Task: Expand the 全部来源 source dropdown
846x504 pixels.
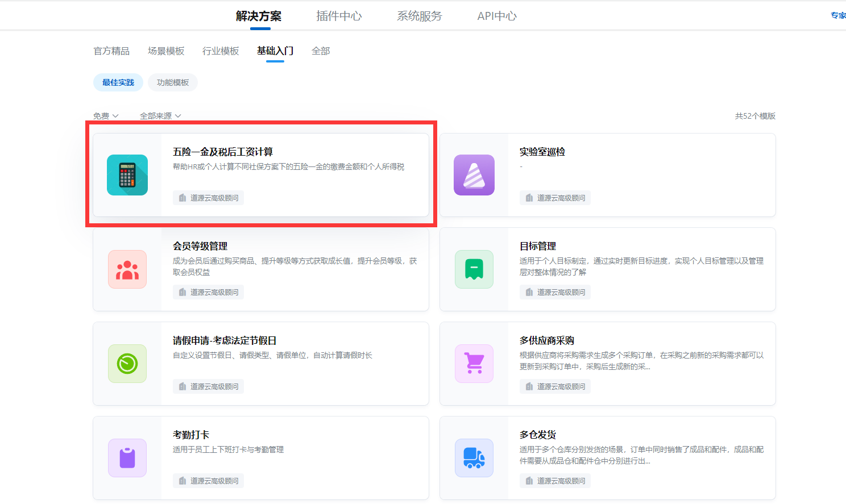Action: pyautogui.click(x=159, y=115)
